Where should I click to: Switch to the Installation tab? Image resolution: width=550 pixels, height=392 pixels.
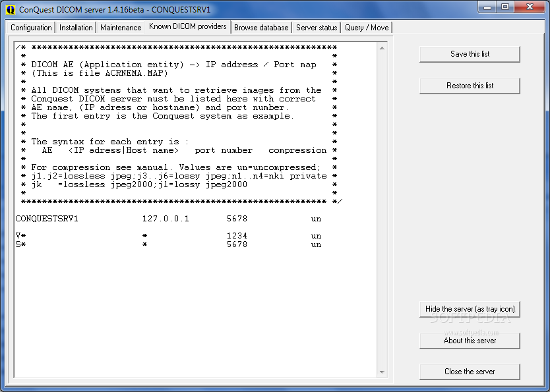click(76, 28)
